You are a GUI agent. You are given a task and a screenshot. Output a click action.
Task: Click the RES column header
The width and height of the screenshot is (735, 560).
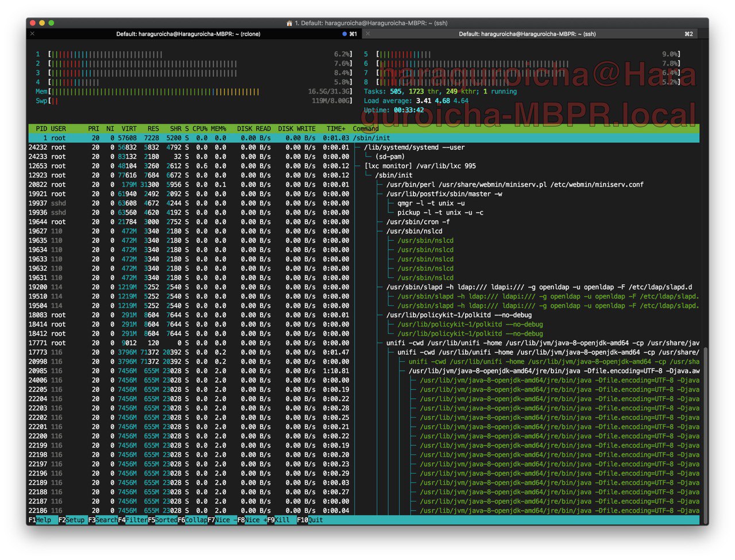click(x=153, y=129)
